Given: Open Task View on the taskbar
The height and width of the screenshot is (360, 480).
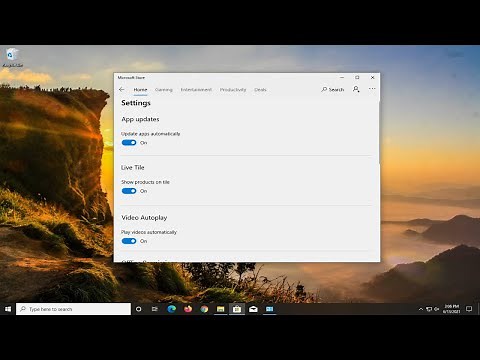Looking at the screenshot, I should (155, 309).
